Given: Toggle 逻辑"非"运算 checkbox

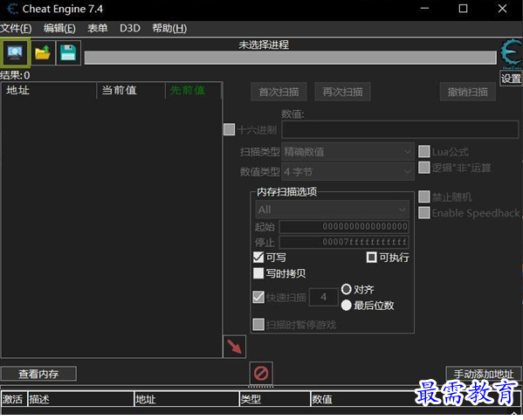Looking at the screenshot, I should coord(424,168).
